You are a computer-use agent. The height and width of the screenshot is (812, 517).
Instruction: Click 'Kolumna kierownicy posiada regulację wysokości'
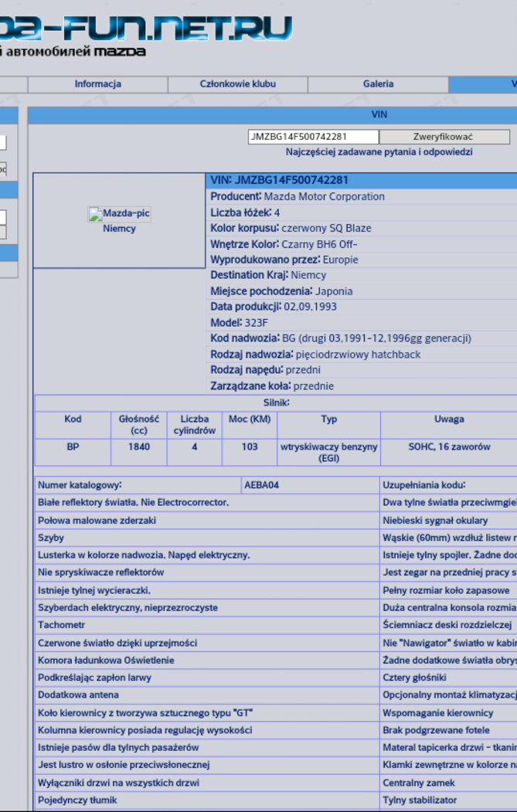coord(207,730)
